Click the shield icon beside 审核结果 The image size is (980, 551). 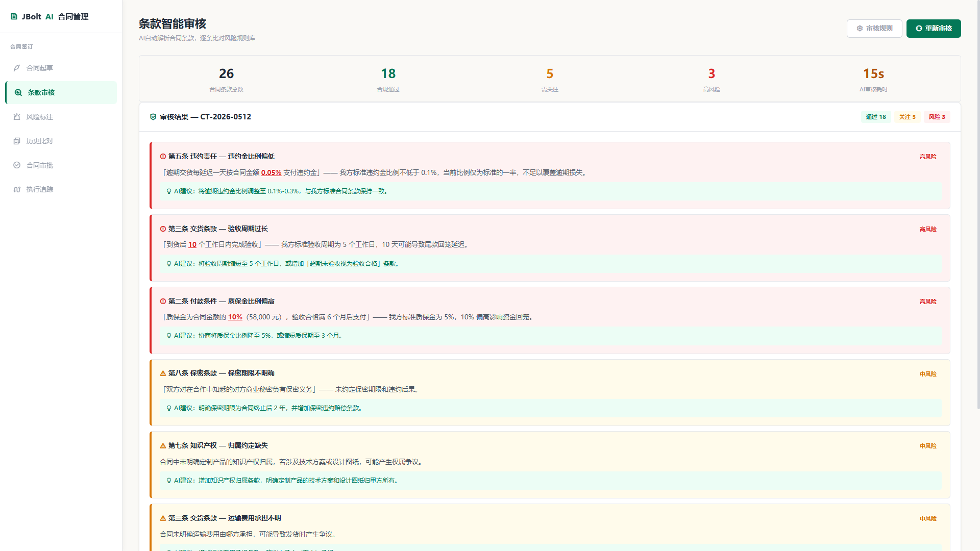(x=153, y=117)
